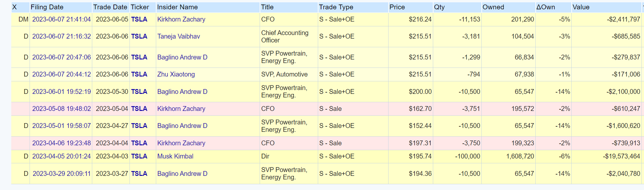
Task: Sort table by Trade Date header
Action: (110, 7)
